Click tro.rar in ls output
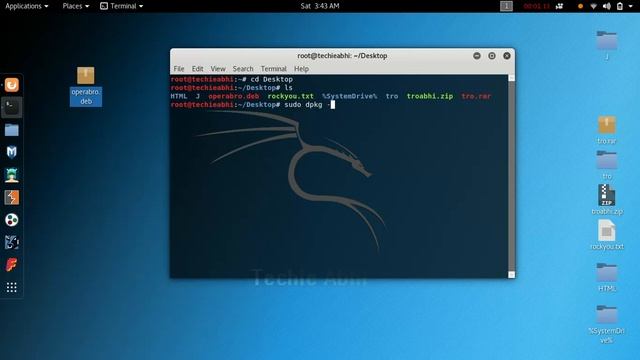Screen dimensions: 640x360 [476, 96]
